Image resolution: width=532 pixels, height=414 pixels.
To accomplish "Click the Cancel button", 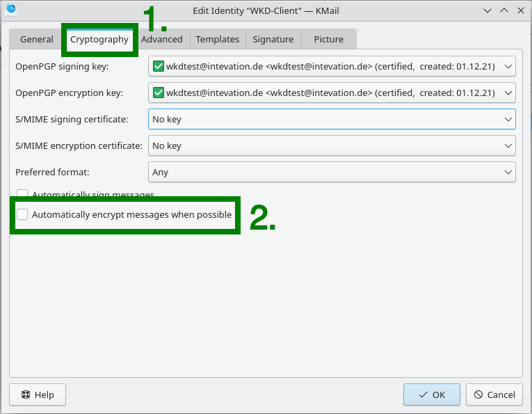I will click(494, 395).
